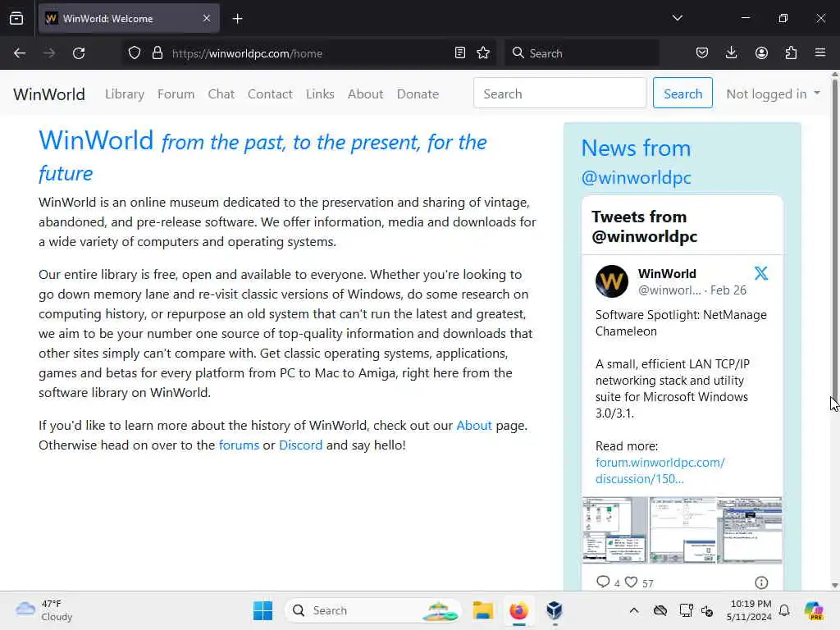Viewport: 840px width, 630px height.
Task: Open the About nav item
Action: coord(365,94)
